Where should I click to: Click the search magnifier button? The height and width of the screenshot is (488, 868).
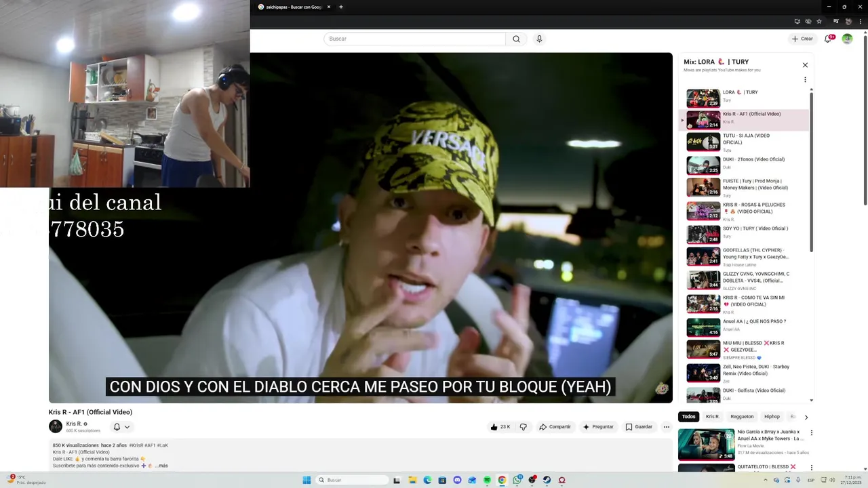tap(516, 39)
